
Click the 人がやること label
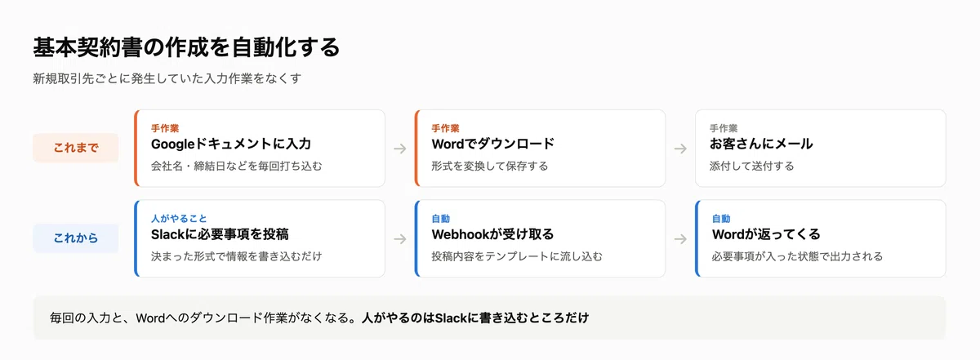click(x=179, y=219)
